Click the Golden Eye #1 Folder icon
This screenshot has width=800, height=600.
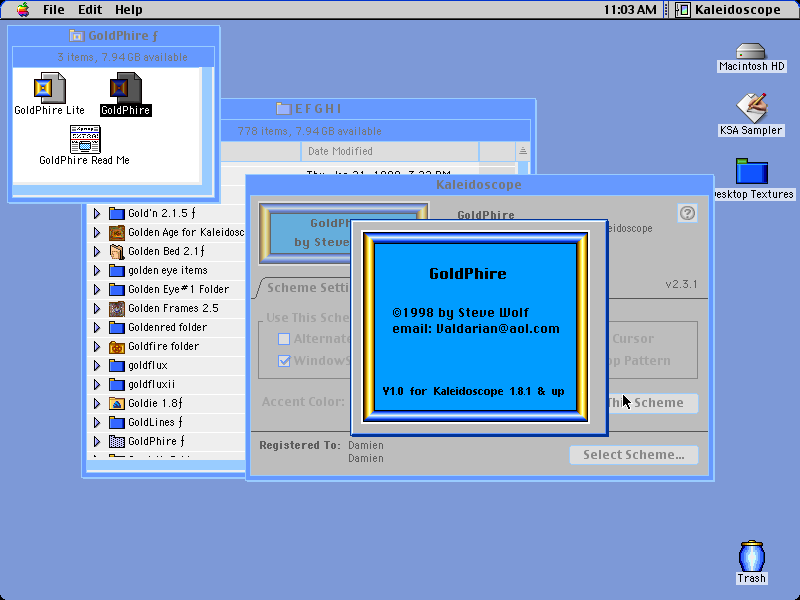pyautogui.click(x=117, y=289)
